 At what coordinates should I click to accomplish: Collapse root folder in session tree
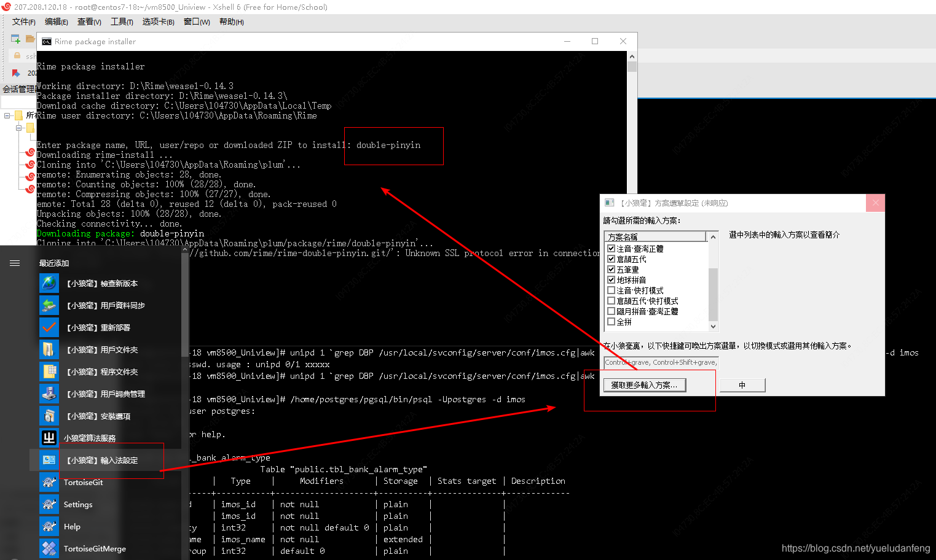(7, 115)
